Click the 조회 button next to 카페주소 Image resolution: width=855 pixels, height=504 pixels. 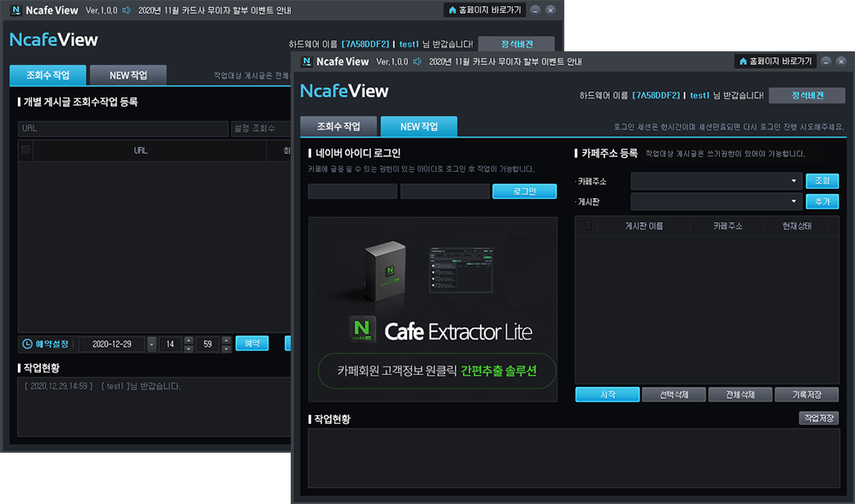click(x=823, y=181)
